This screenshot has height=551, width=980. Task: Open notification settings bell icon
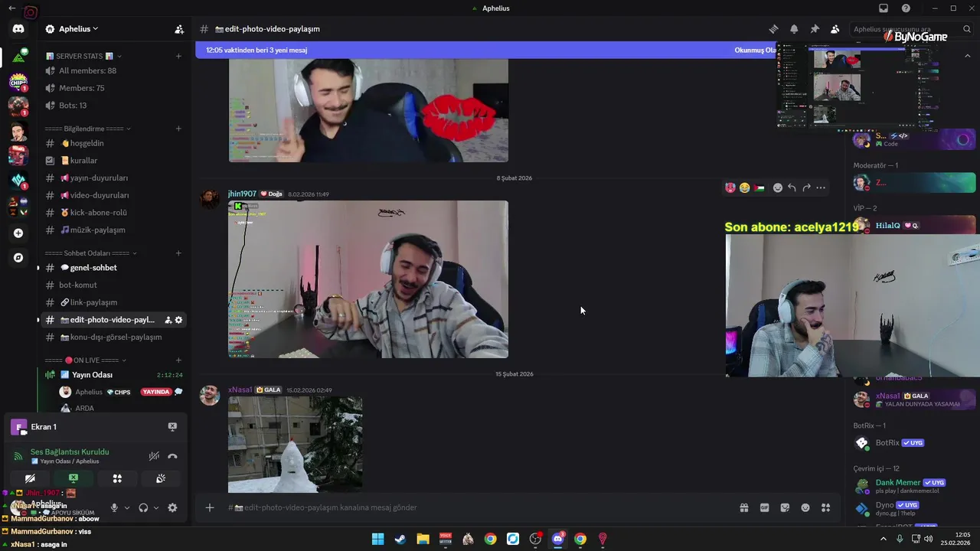[794, 29]
